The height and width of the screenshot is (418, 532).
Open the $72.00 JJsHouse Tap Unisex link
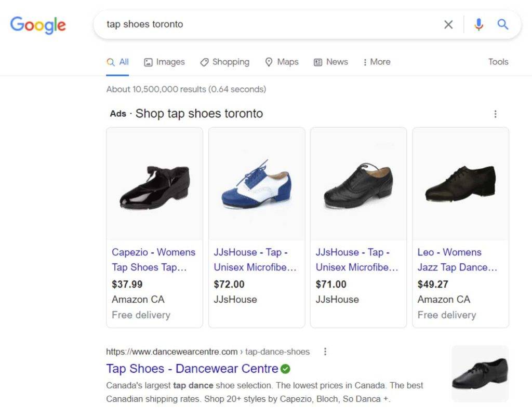255,260
